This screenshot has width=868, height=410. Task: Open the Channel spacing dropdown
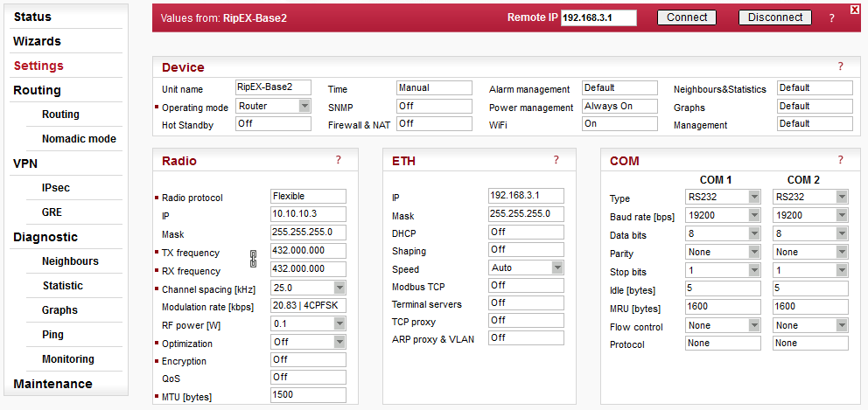(x=339, y=288)
